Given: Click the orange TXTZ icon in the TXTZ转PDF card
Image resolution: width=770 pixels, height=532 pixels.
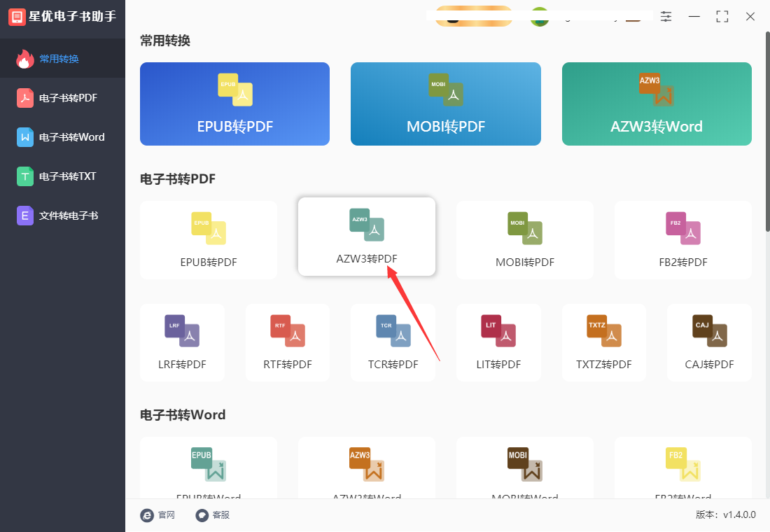Looking at the screenshot, I should click(x=604, y=331).
